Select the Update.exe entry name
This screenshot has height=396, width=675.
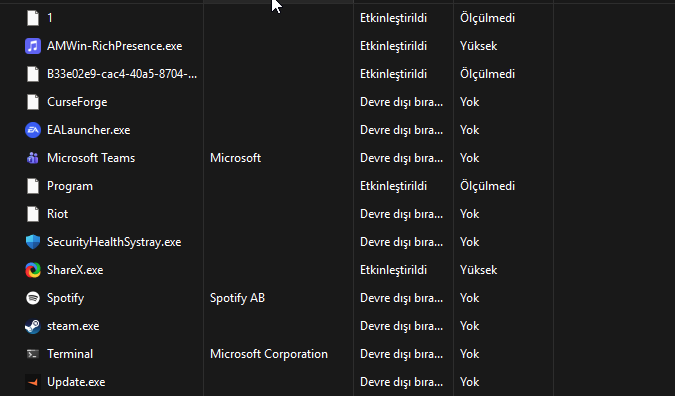point(76,382)
